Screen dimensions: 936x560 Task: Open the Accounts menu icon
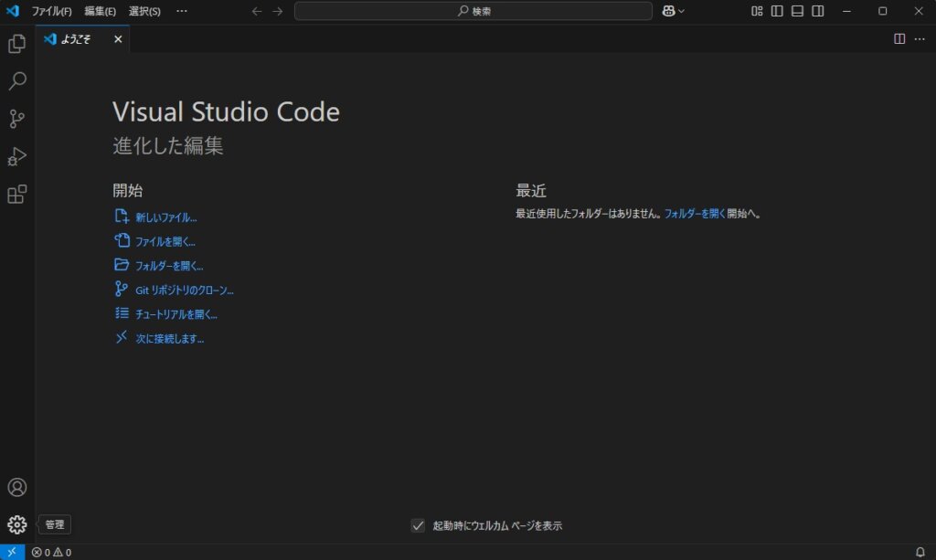[x=16, y=487]
